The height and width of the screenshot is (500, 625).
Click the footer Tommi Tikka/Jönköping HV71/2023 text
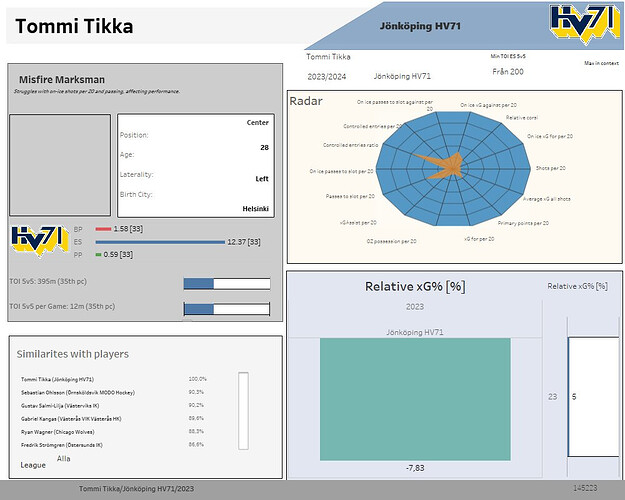tap(136, 489)
